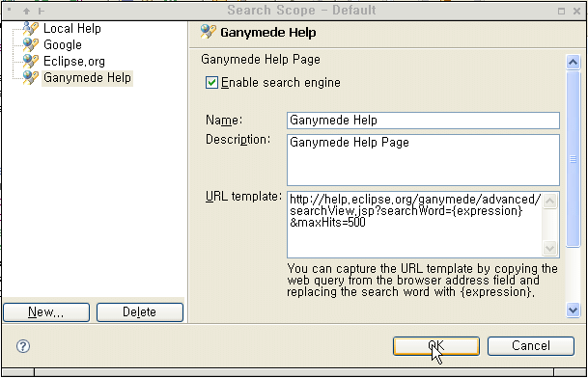Select Eclipse.org in the engine list

point(74,61)
